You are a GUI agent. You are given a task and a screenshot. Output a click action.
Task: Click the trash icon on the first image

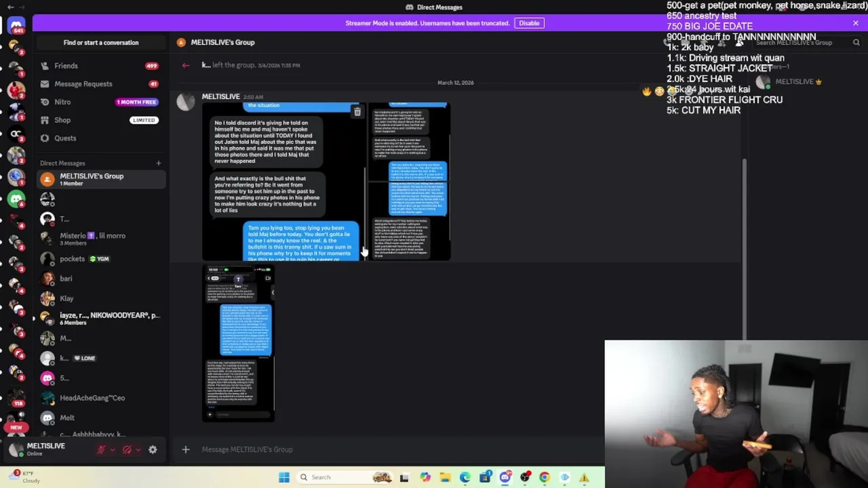click(357, 112)
